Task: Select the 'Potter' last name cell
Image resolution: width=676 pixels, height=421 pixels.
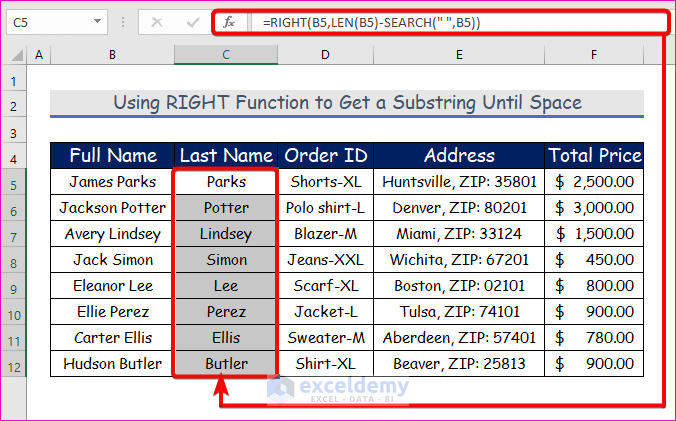Action: (x=226, y=208)
